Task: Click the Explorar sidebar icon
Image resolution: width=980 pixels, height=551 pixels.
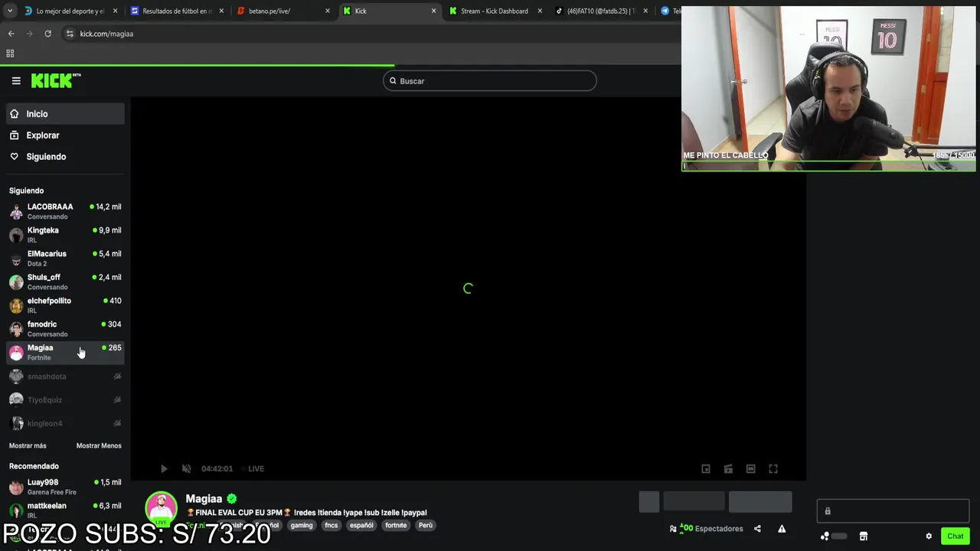Action: [x=14, y=135]
